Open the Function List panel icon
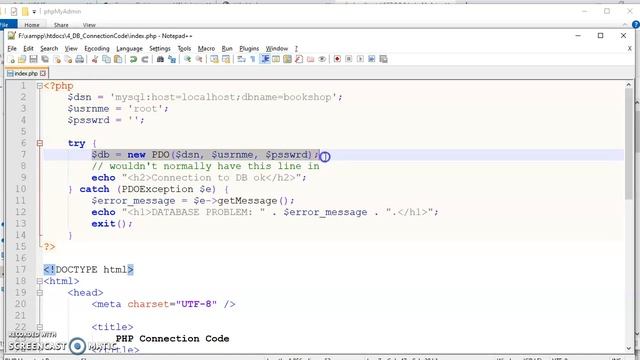The height and width of the screenshot is (360, 640). [299, 59]
